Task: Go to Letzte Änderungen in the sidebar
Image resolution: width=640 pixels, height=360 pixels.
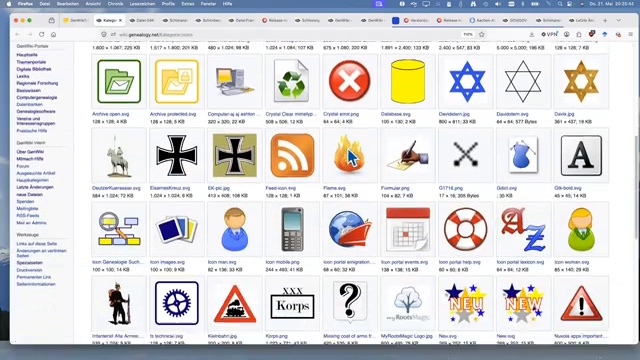Action: point(35,187)
